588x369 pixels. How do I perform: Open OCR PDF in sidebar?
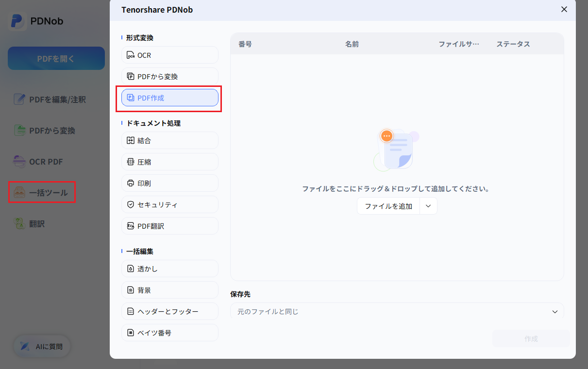pos(38,162)
